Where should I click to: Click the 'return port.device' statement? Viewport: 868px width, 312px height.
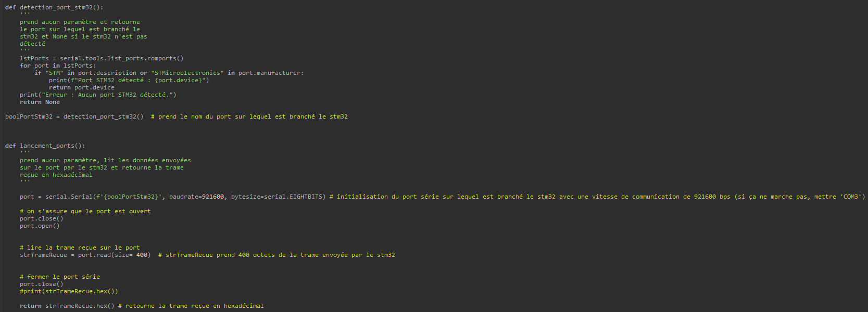[x=82, y=87]
